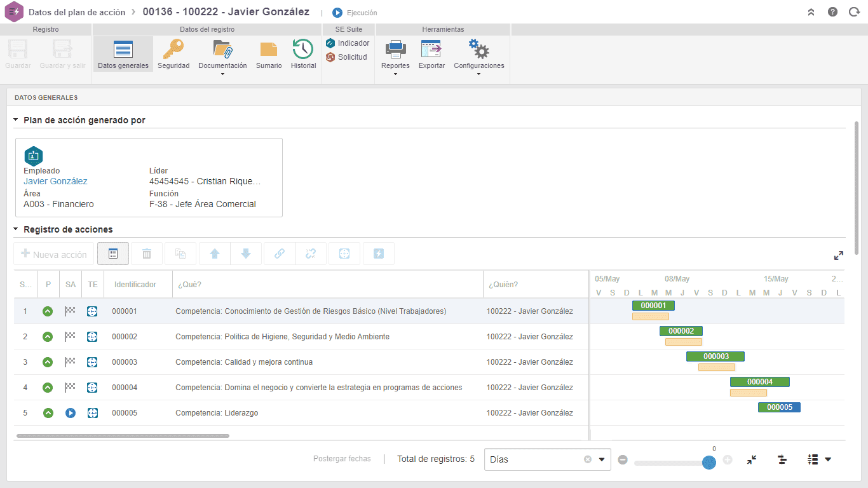This screenshot has height=488, width=868.
Task: Click the collapse arrows icon near slider
Action: pos(752,459)
